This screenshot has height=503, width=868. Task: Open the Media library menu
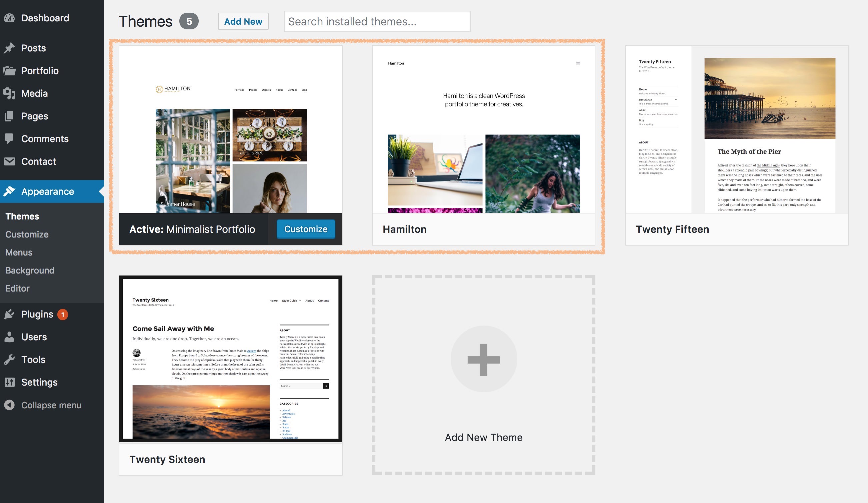coord(34,93)
